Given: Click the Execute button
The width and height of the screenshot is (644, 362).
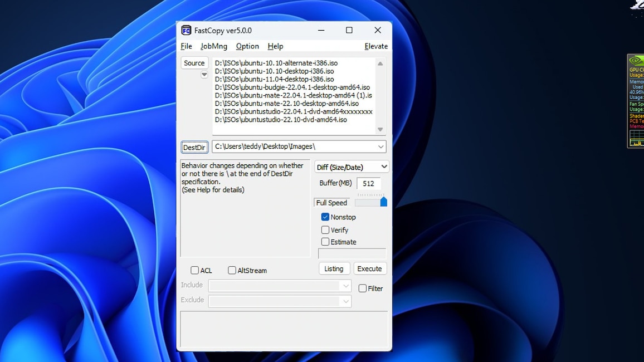Looking at the screenshot, I should pyautogui.click(x=370, y=269).
